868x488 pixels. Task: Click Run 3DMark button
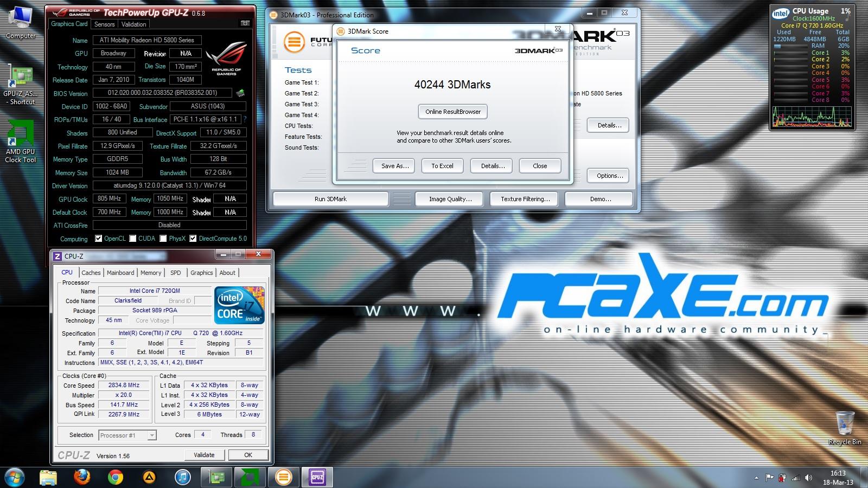pyautogui.click(x=330, y=199)
